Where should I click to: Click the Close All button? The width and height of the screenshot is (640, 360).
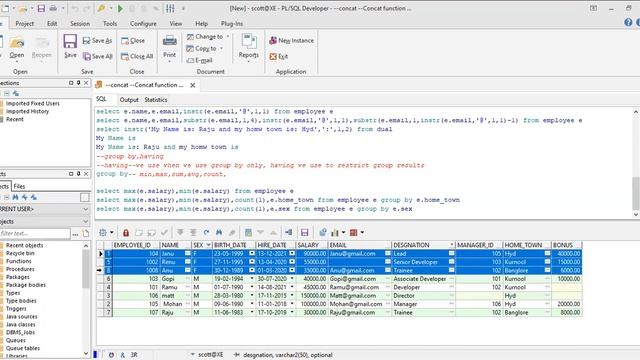[x=137, y=56]
